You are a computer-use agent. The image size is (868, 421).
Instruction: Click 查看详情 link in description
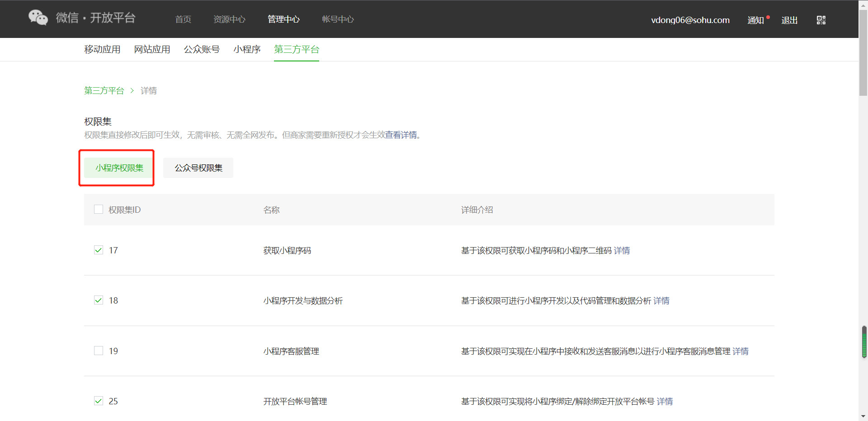tap(401, 135)
